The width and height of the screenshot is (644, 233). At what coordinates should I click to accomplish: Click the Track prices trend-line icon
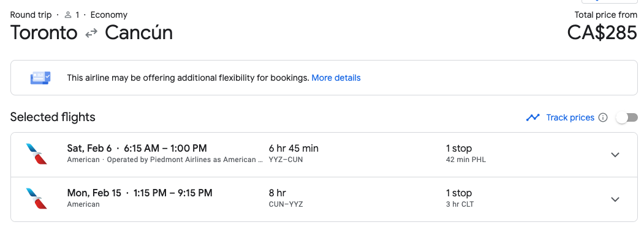pyautogui.click(x=532, y=118)
